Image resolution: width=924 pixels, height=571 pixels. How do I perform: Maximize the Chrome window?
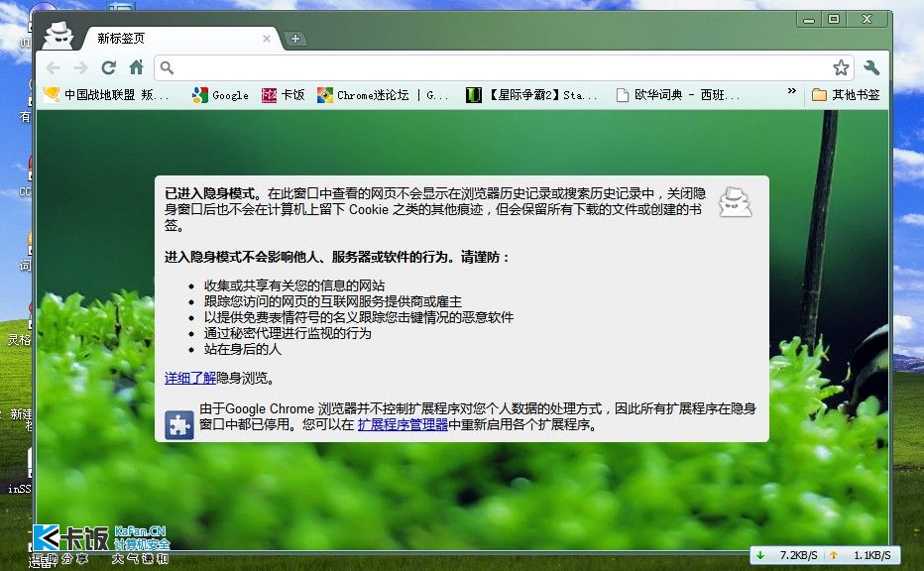click(834, 20)
